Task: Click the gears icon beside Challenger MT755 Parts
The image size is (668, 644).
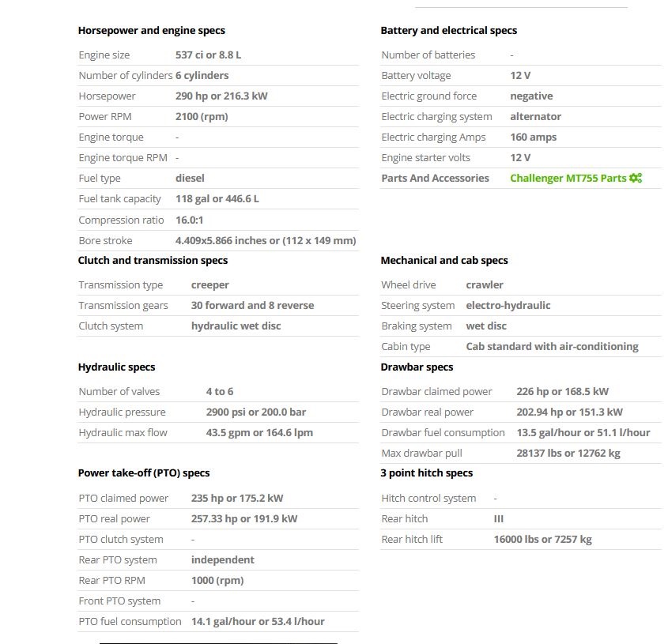Action: tap(636, 179)
